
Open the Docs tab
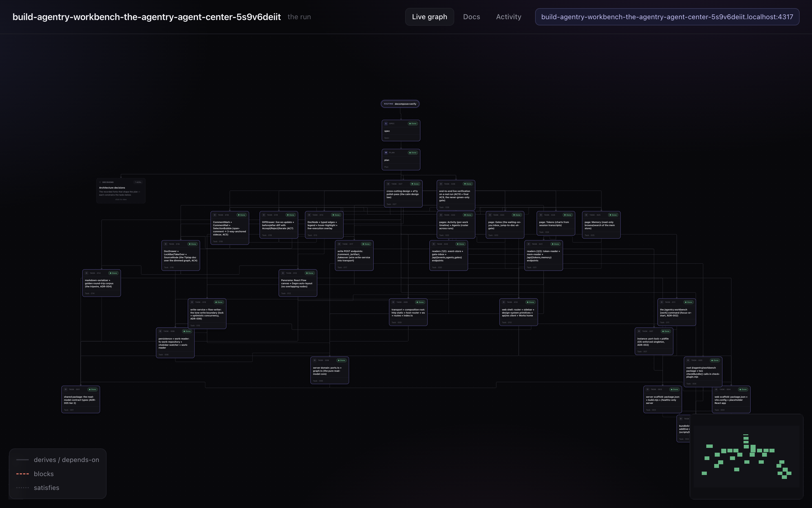471,17
